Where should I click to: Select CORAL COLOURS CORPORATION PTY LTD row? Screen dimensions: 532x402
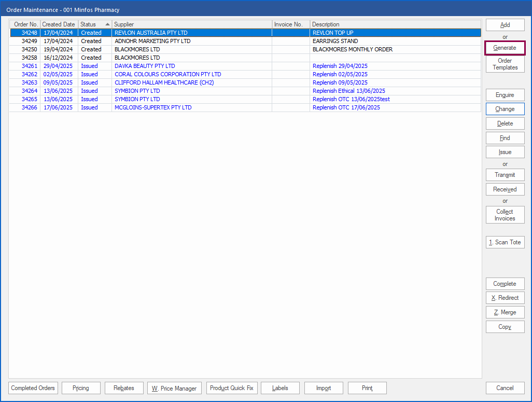(245, 74)
